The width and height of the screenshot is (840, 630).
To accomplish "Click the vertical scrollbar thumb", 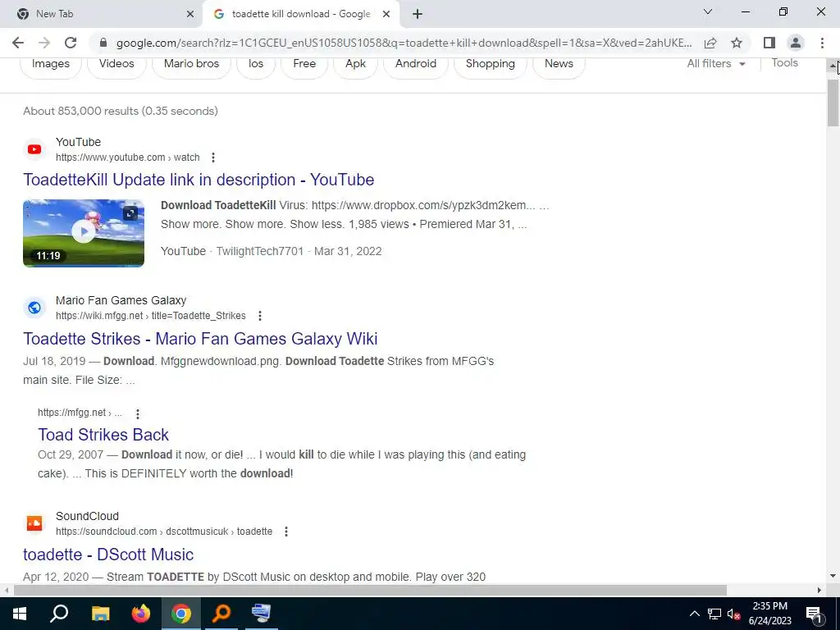I will (833, 103).
